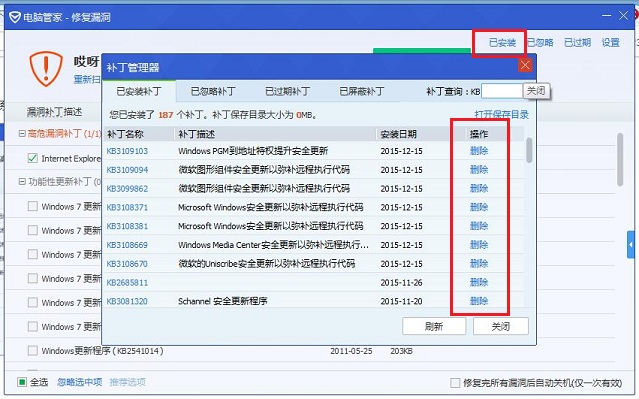Click the 补丁管理器 list scrollbar thumb
This screenshot has height=399, width=639.
pos(529,150)
